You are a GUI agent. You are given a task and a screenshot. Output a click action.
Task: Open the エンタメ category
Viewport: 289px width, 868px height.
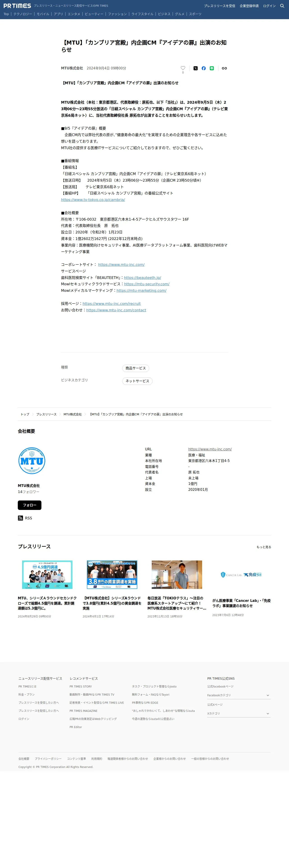tap(74, 14)
